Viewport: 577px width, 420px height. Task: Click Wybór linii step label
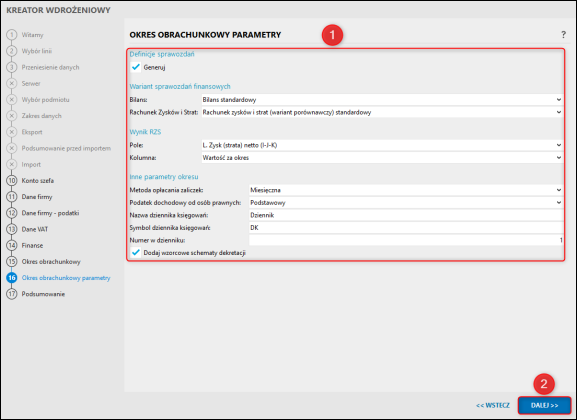coord(37,51)
